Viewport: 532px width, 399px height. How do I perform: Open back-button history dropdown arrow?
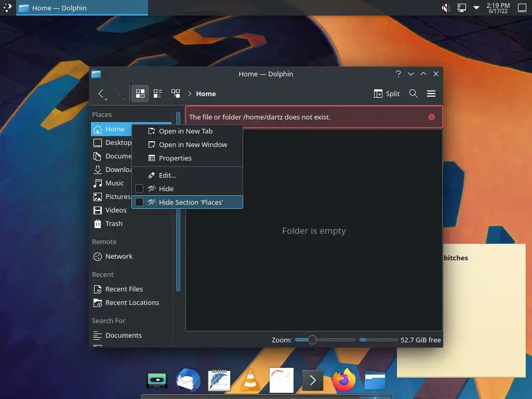[x=106, y=99]
